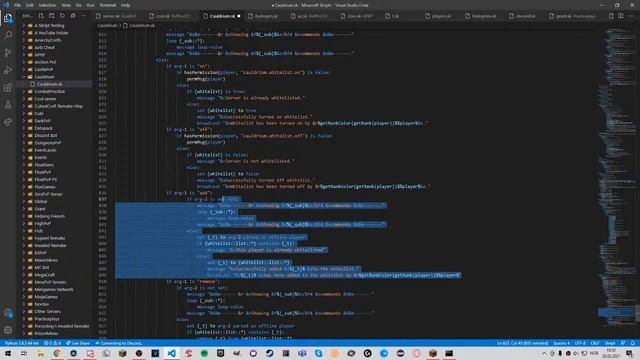Image resolution: width=640 pixels, height=360 pixels.
Task: Open the Action Center notification icon
Action: pyautogui.click(x=629, y=353)
